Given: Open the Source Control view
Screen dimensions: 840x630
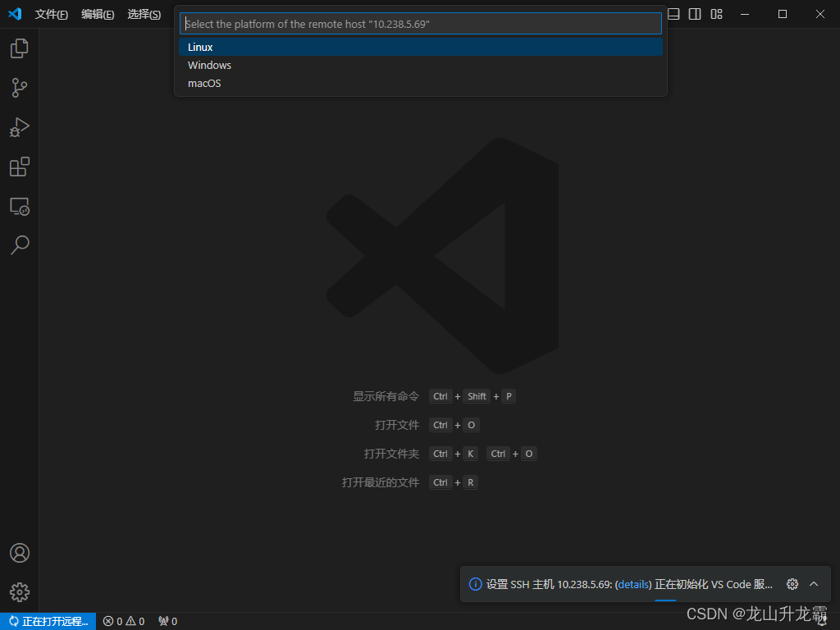Looking at the screenshot, I should click(19, 88).
